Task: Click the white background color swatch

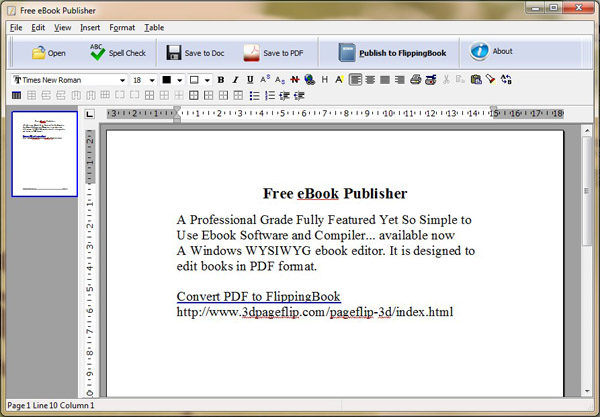Action: tap(194, 80)
